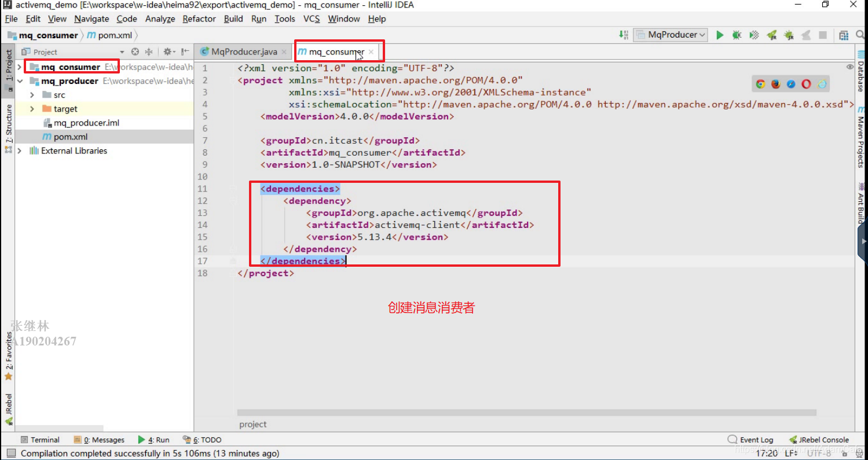Open the 0: Messages tool window
The height and width of the screenshot is (460, 868).
point(100,440)
